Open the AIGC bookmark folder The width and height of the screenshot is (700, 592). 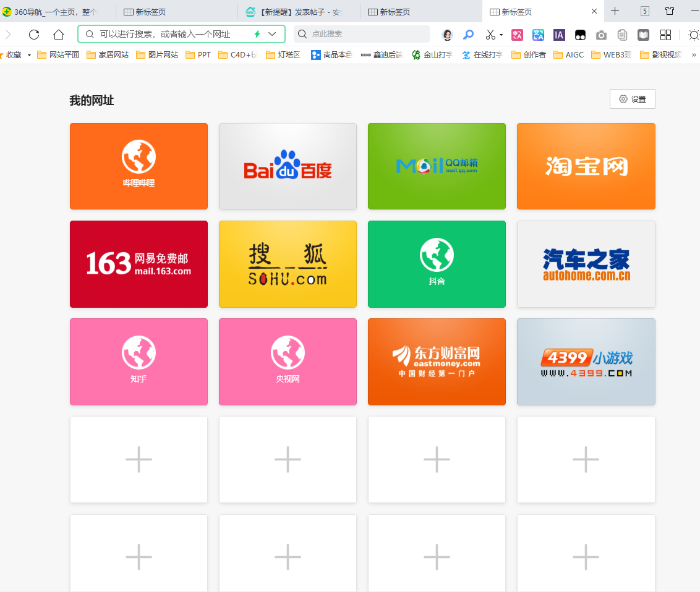(569, 55)
